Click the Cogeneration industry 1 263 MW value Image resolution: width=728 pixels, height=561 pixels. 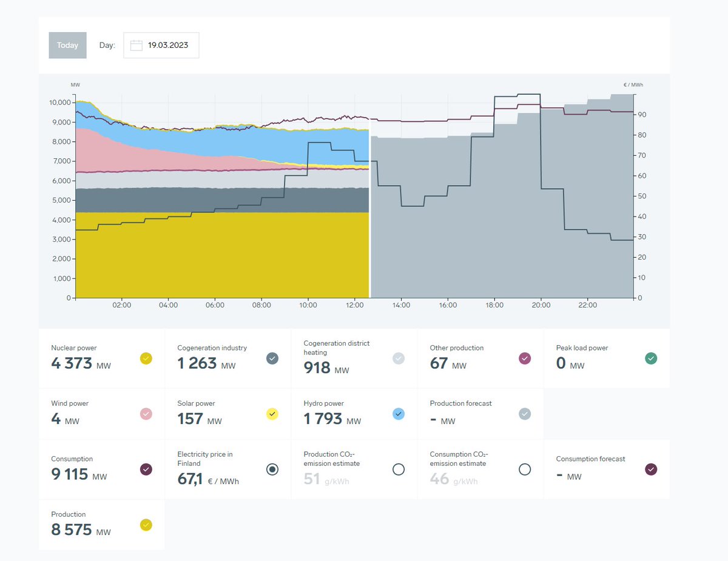click(206, 363)
